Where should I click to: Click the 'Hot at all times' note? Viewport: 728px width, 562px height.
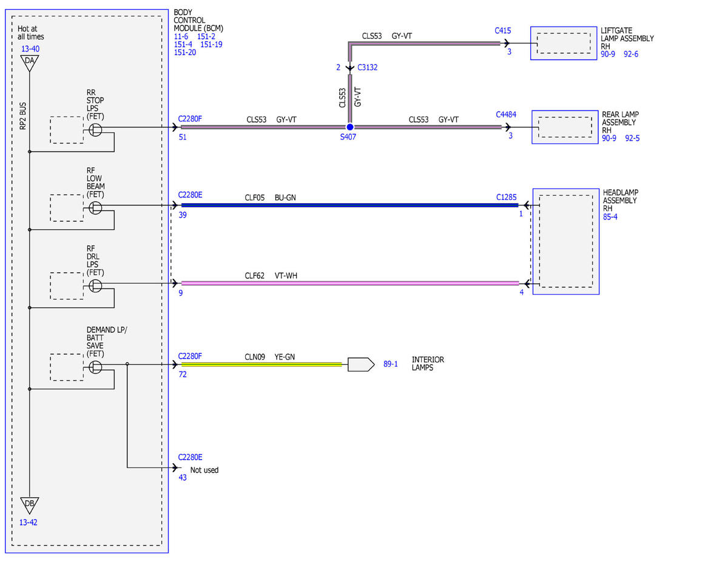31,33
